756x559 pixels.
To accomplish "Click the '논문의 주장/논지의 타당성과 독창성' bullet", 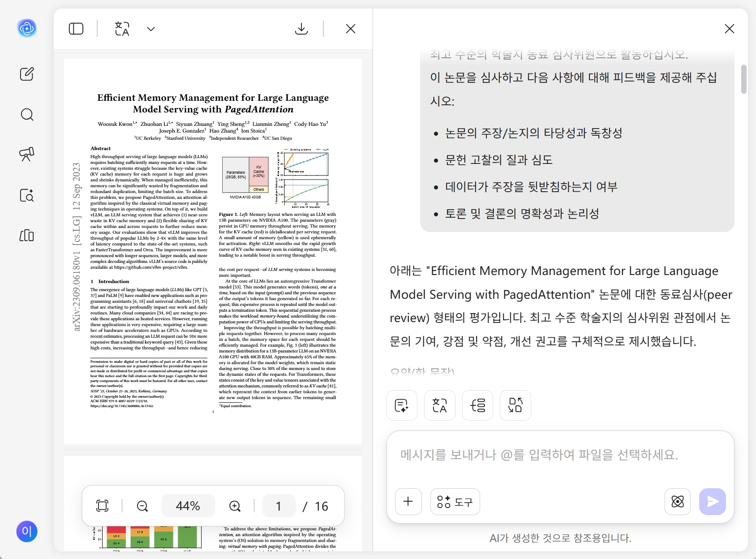I will coord(534,133).
